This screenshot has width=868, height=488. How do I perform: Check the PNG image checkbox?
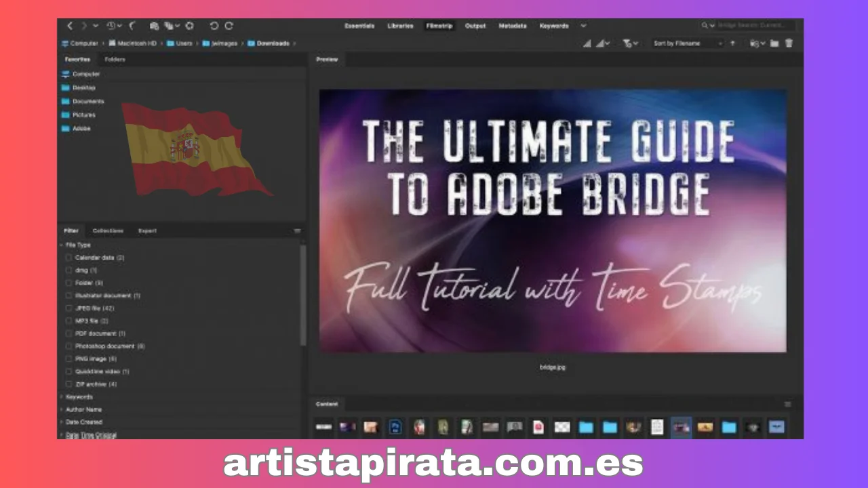[68, 359]
